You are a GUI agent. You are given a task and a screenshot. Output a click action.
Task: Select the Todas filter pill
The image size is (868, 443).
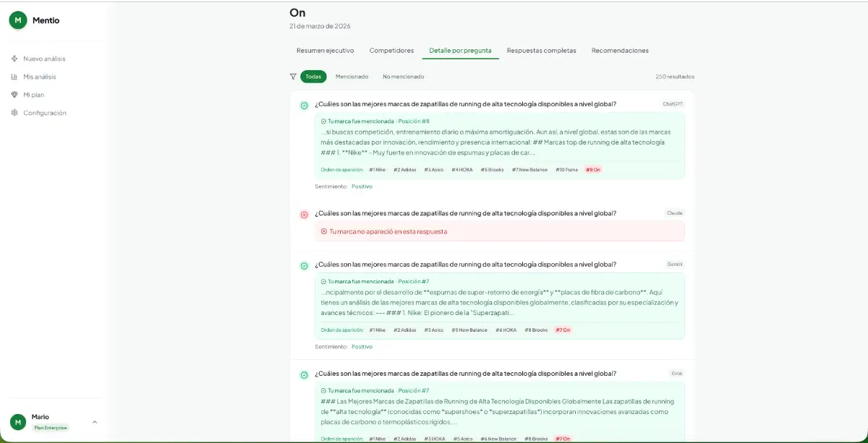(x=313, y=77)
